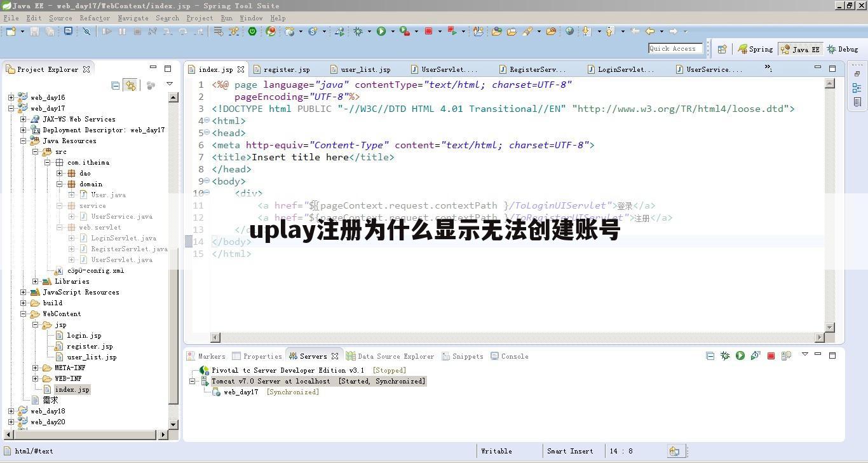
Task: Open the Markers tab
Action: coord(206,356)
